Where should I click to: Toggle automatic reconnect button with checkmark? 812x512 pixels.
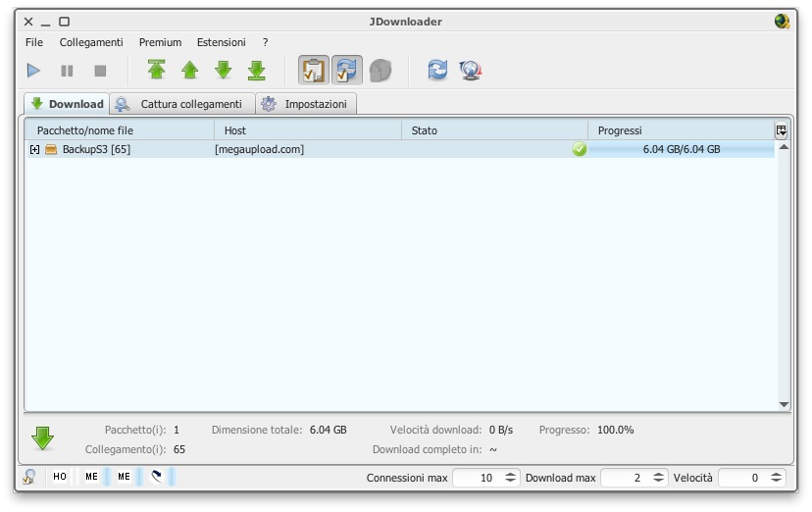click(346, 71)
